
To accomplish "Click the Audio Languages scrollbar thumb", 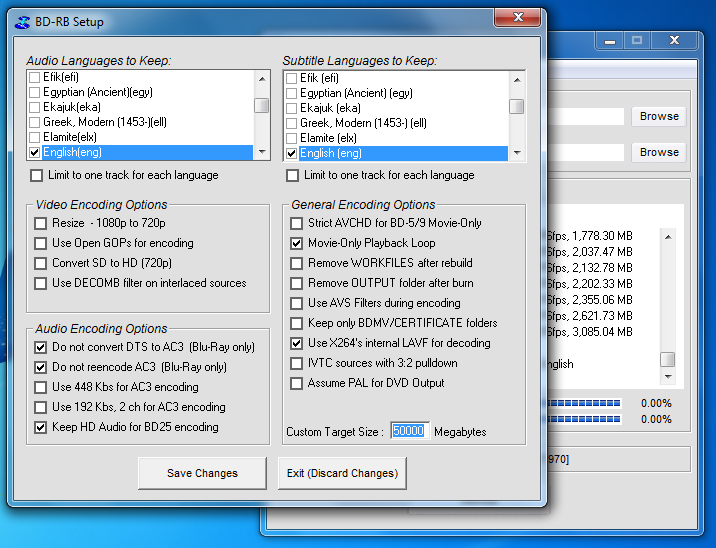I will [x=262, y=105].
